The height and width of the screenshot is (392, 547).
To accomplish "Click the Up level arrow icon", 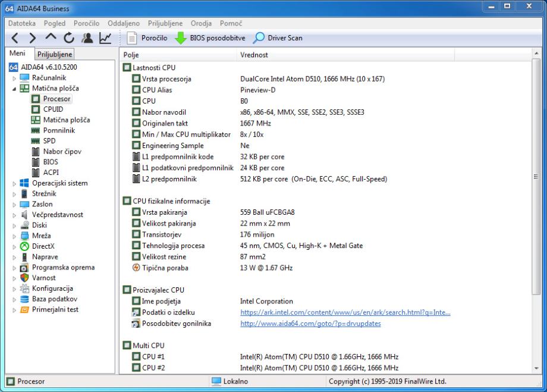I will coord(52,38).
